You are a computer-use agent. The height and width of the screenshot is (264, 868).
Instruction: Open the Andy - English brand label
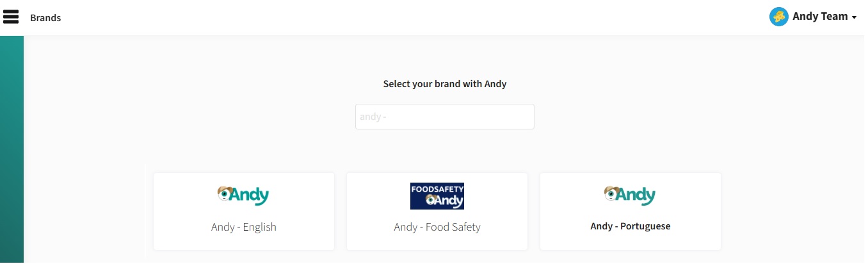click(x=244, y=227)
